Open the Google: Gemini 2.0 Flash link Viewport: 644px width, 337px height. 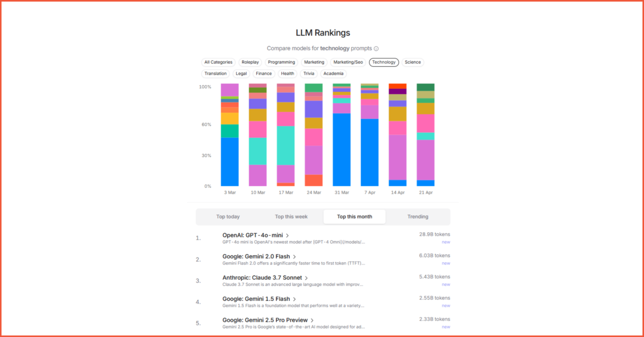point(256,257)
